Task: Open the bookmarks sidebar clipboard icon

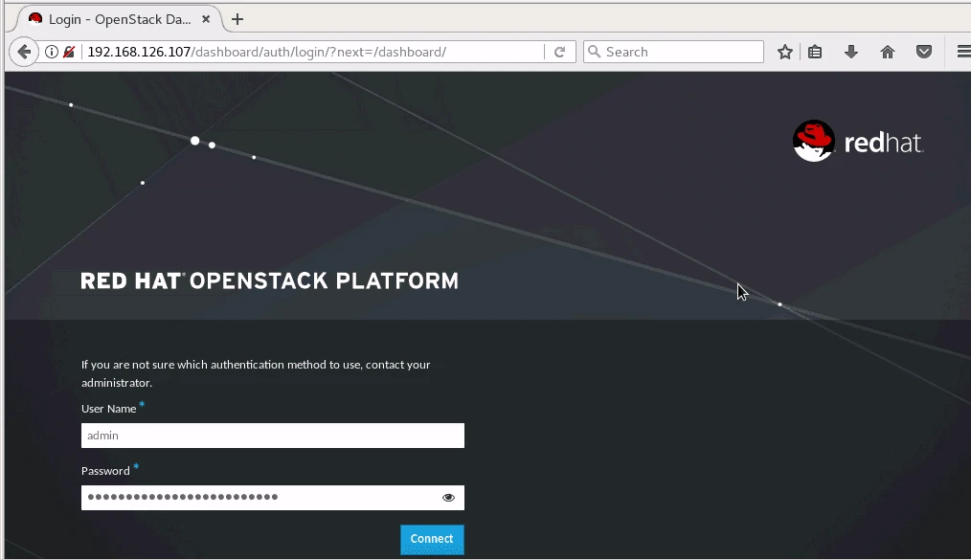Action: click(815, 52)
